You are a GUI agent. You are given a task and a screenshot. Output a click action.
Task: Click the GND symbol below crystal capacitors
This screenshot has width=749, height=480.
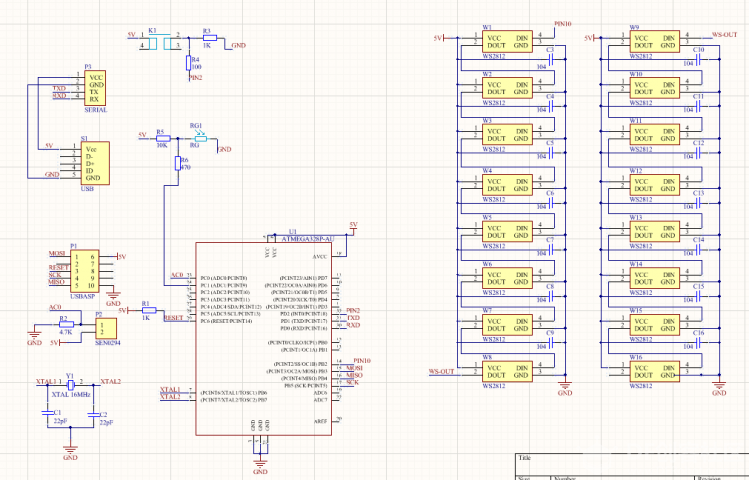point(70,452)
